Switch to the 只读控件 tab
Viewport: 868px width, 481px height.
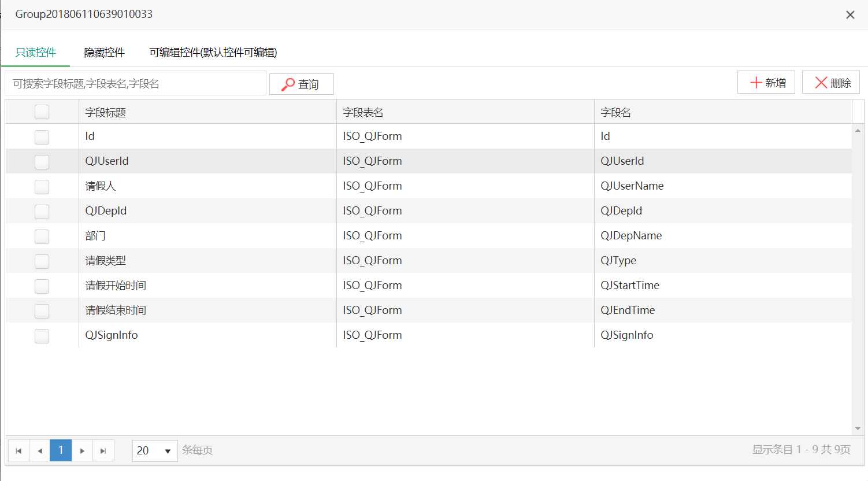click(x=35, y=53)
